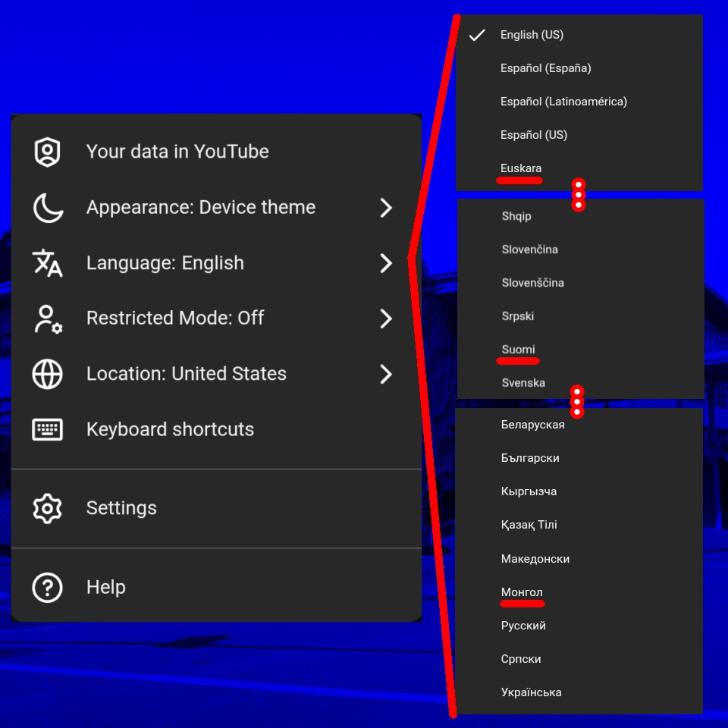This screenshot has width=728, height=728.
Task: Choose Монгол language
Action: pos(579,592)
